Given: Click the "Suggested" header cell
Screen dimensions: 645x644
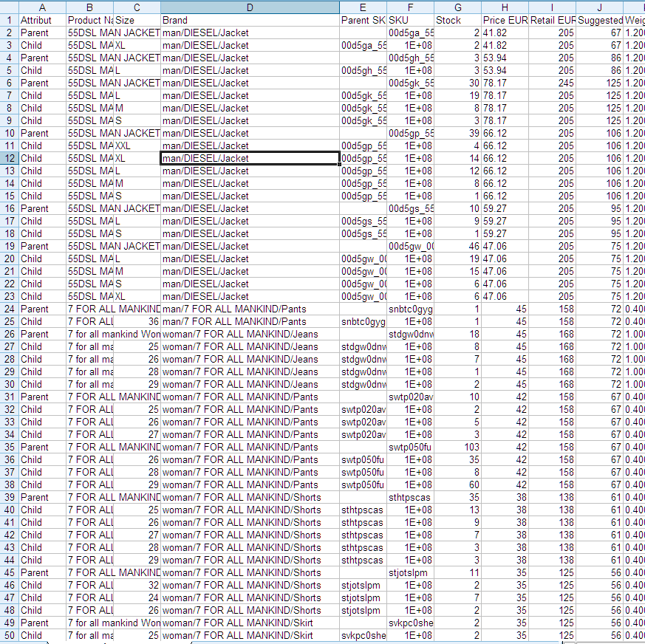Looking at the screenshot, I should [x=600, y=20].
